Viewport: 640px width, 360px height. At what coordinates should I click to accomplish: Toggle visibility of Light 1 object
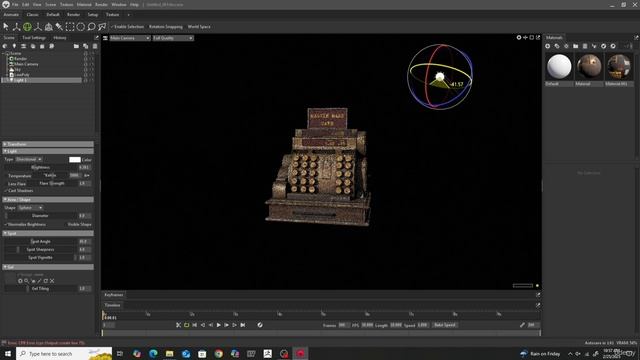pyautogui.click(x=86, y=80)
